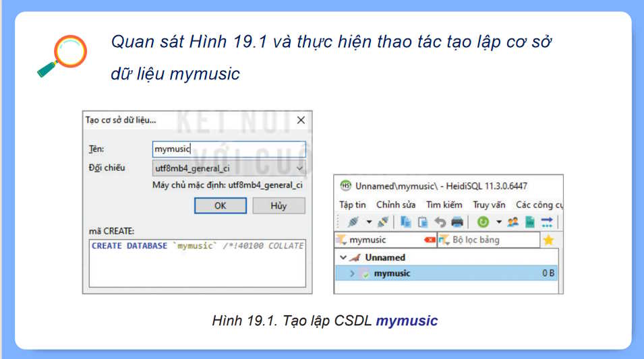Click the 0 B size value
Viewport: 644px width, 359px height.
pyautogui.click(x=548, y=273)
